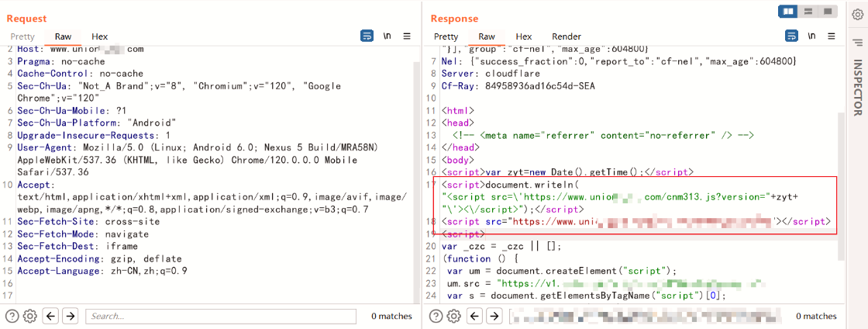This screenshot has width=868, height=329.
Task: Select the Raw tab in Response panel
Action: pyautogui.click(x=487, y=36)
